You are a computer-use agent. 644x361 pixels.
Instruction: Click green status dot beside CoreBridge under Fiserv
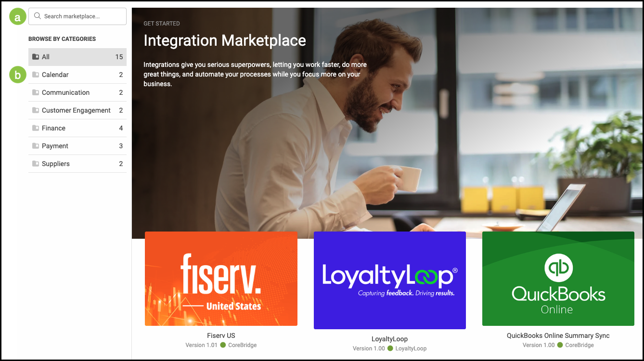point(223,345)
